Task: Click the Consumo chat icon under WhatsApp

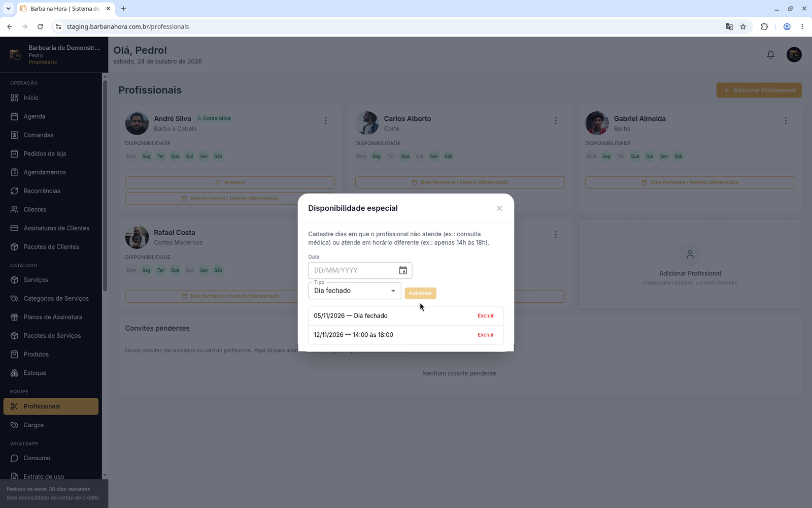Action: point(14,458)
